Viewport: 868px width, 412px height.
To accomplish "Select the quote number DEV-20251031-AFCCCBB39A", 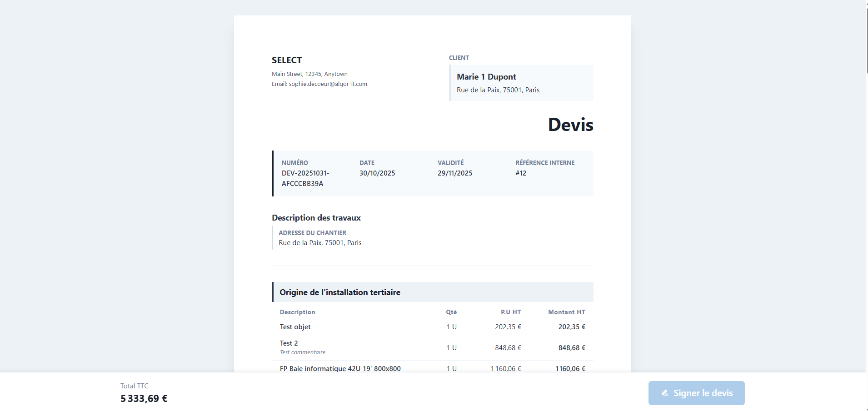I will click(305, 178).
